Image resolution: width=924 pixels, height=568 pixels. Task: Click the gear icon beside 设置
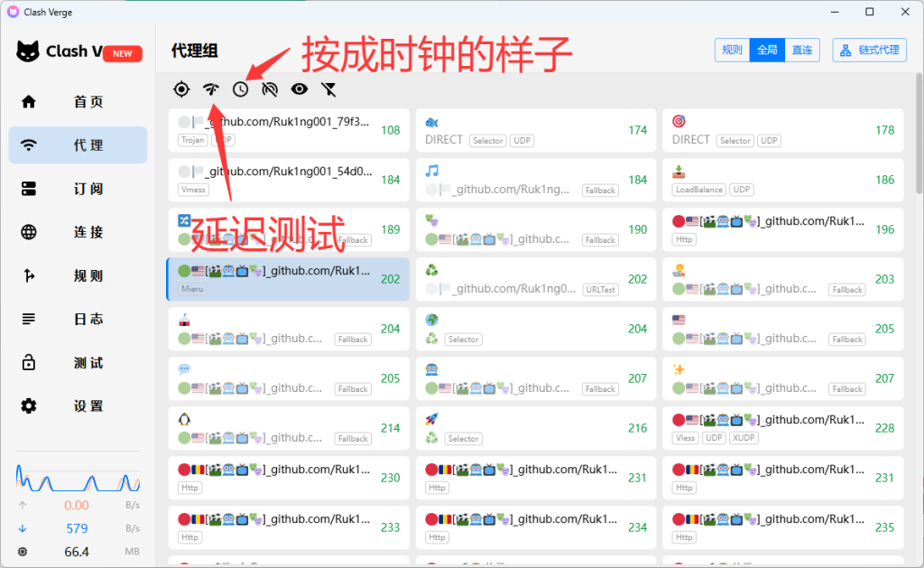(x=28, y=405)
